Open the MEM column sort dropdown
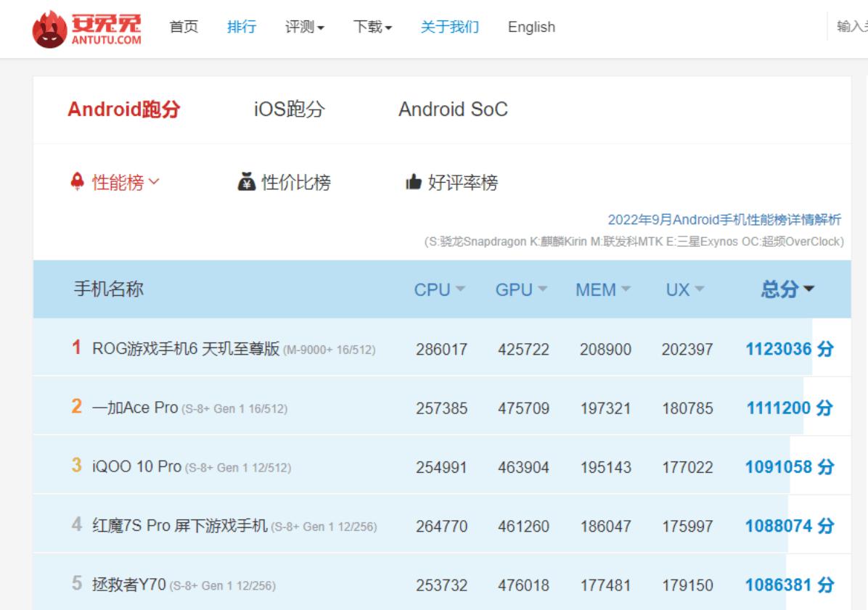This screenshot has width=868, height=610. point(626,289)
